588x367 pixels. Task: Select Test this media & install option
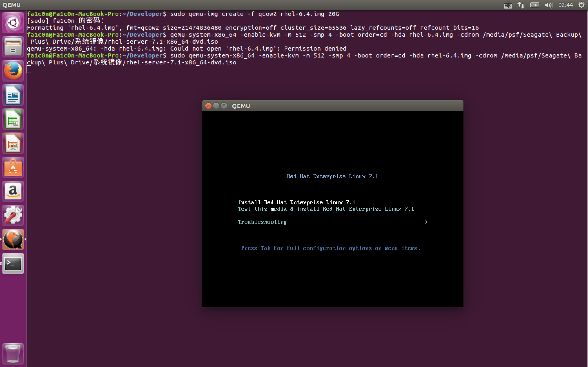pos(326,209)
